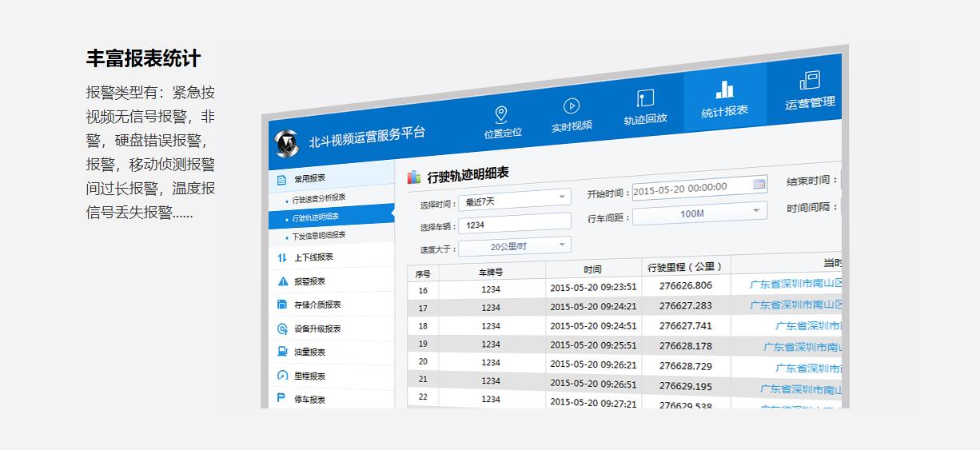Click the 轨迹回放 icon in top navigation

[x=645, y=98]
